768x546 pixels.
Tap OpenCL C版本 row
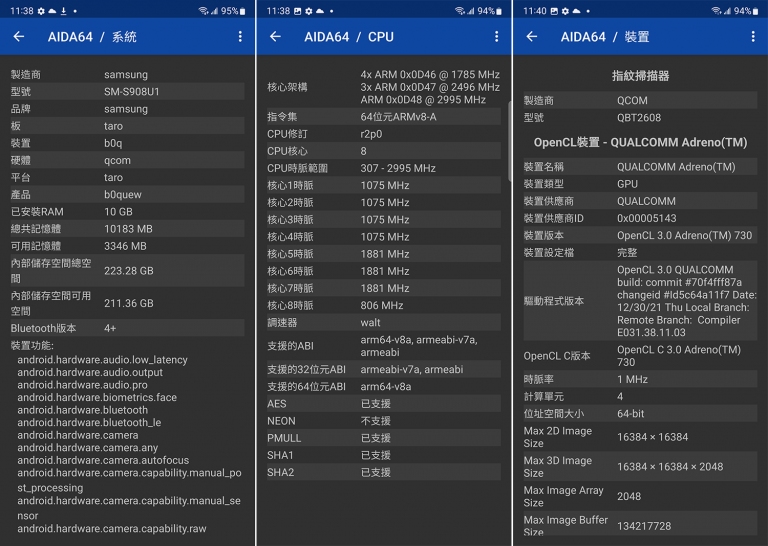(640, 356)
